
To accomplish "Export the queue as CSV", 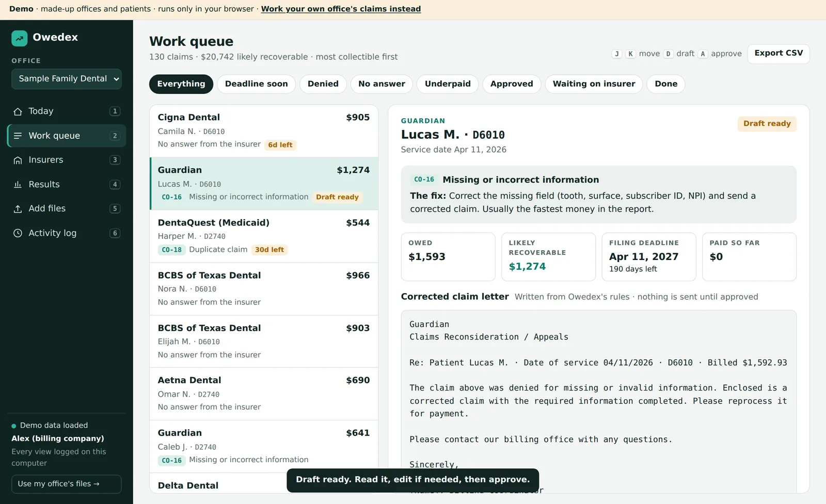I will tap(779, 54).
